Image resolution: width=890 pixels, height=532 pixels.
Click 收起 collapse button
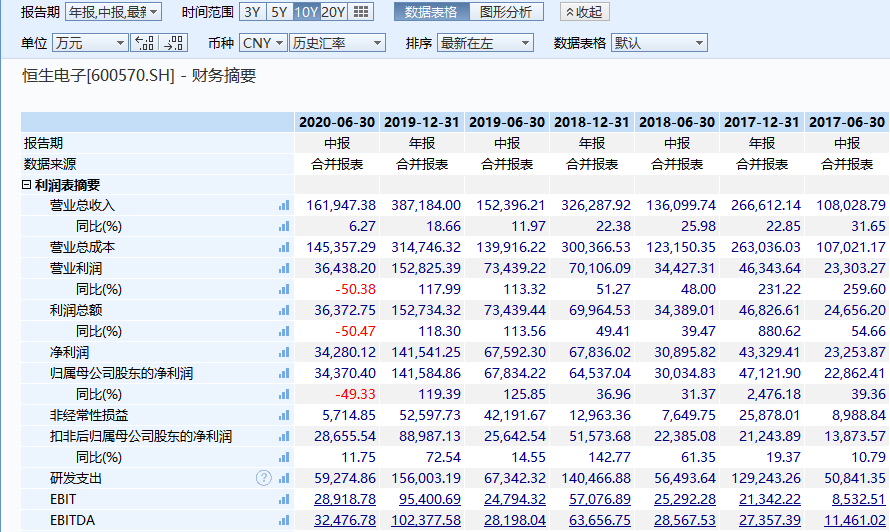(584, 12)
